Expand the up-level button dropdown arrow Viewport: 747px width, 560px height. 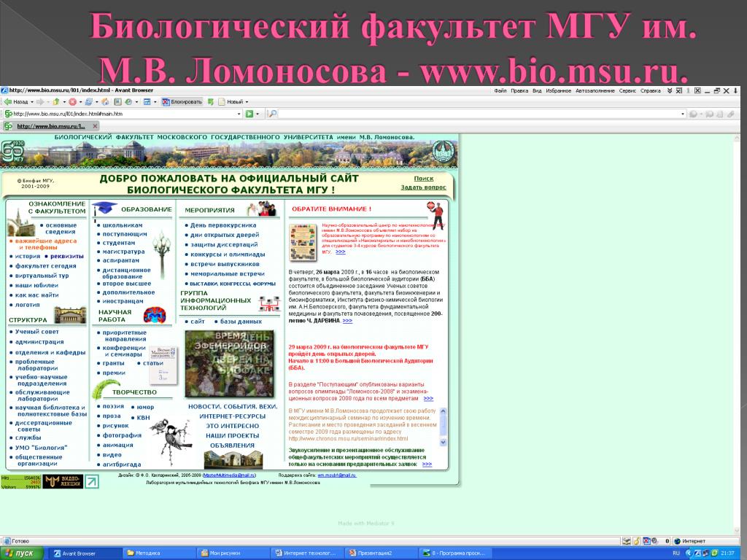click(64, 102)
